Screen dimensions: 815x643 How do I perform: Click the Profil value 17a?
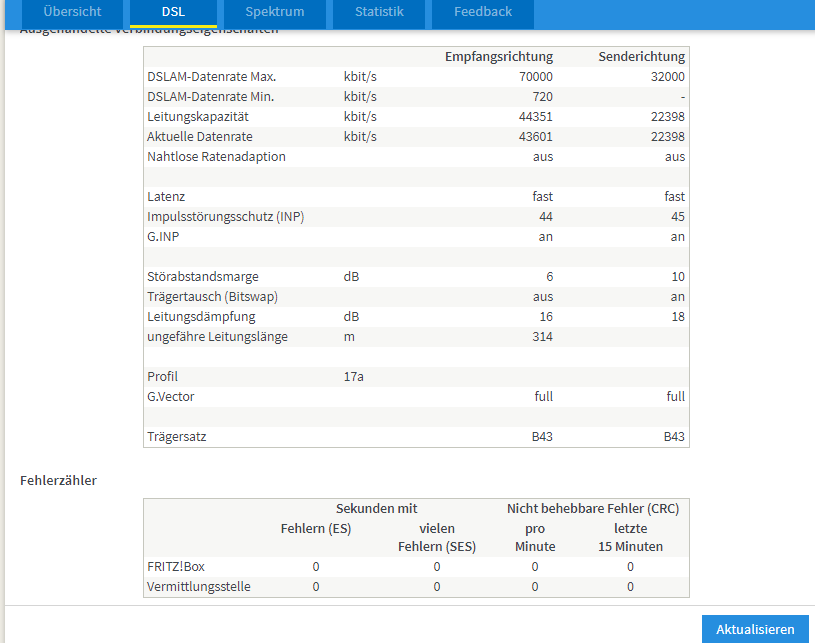[x=353, y=377]
